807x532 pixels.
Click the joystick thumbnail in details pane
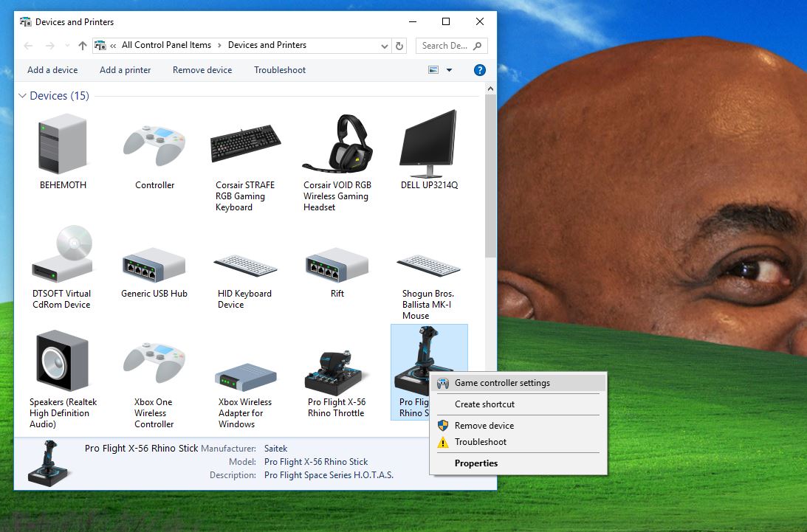pos(48,463)
